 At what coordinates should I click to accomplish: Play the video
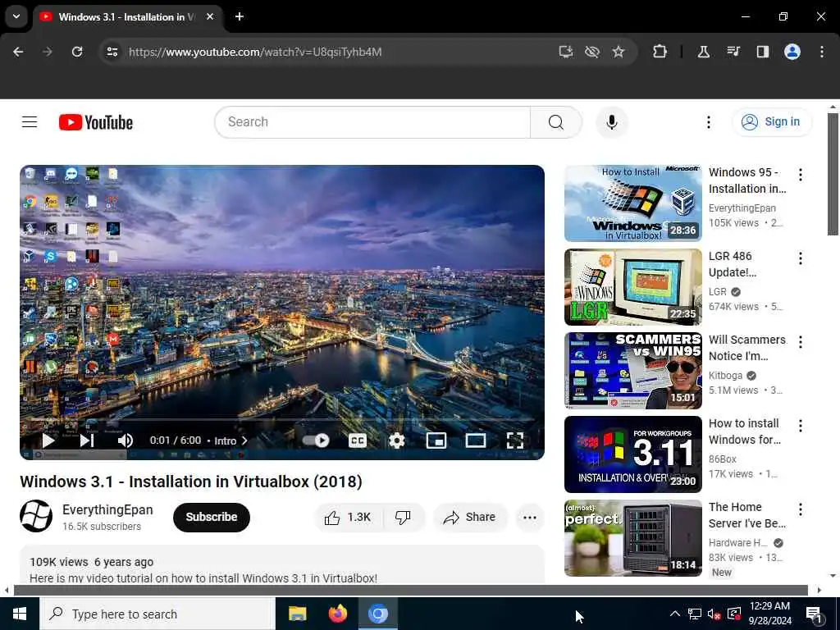tap(48, 441)
